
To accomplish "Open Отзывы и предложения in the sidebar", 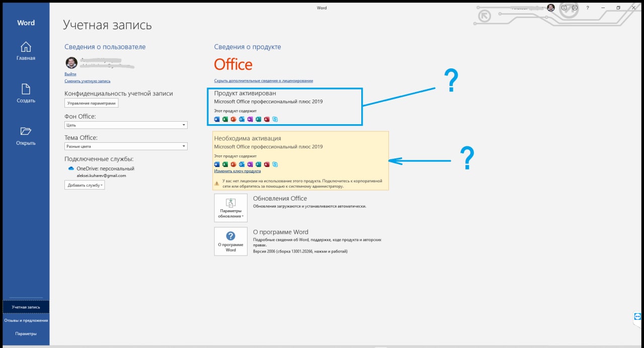I will [x=26, y=320].
